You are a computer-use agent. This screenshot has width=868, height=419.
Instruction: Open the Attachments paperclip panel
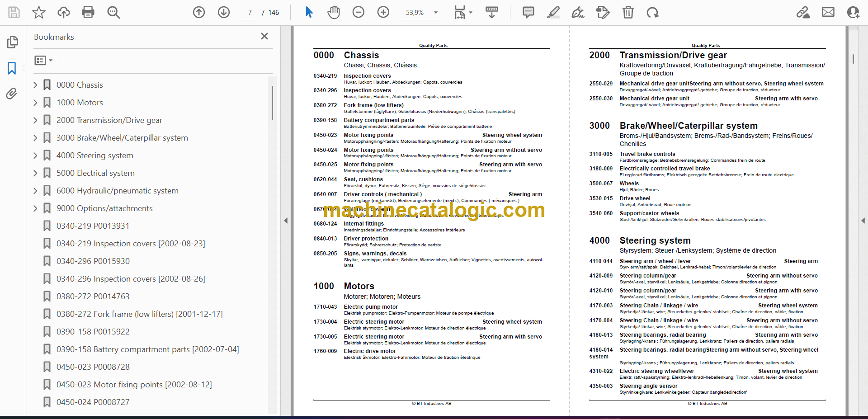12,94
